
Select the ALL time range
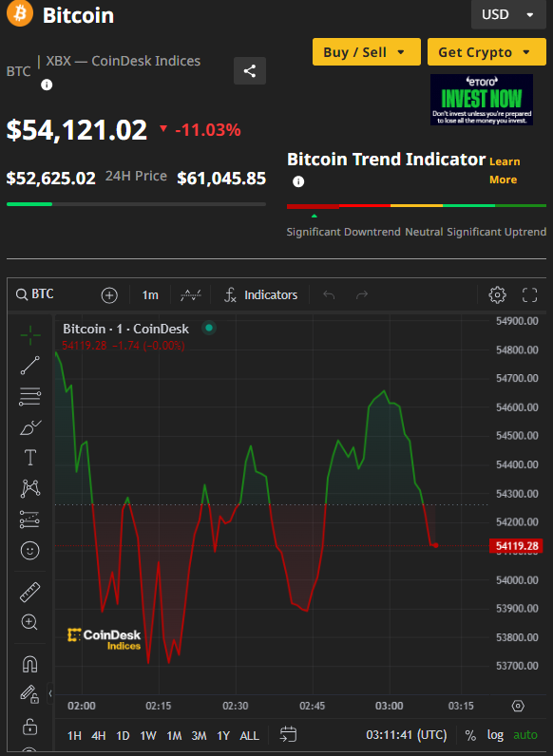[250, 735]
